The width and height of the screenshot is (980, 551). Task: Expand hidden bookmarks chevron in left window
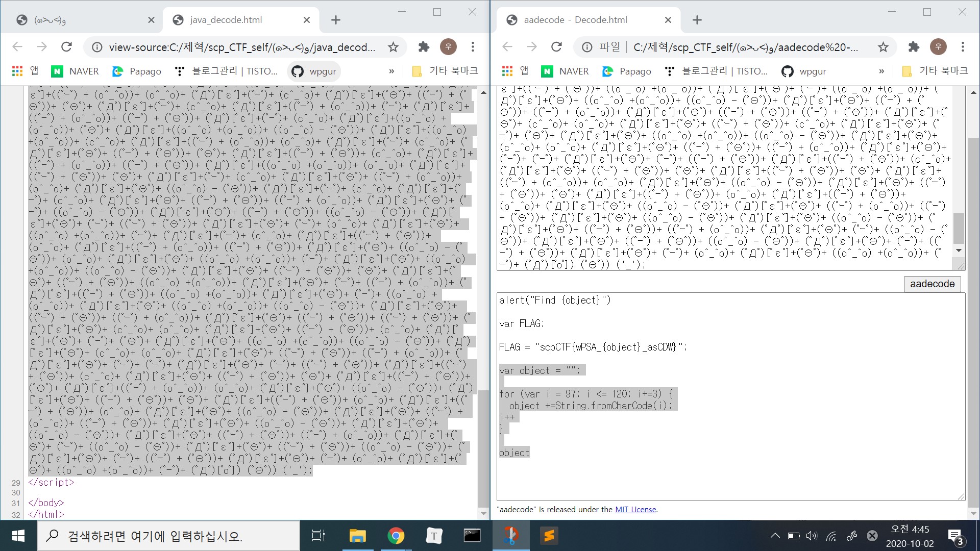pyautogui.click(x=391, y=71)
